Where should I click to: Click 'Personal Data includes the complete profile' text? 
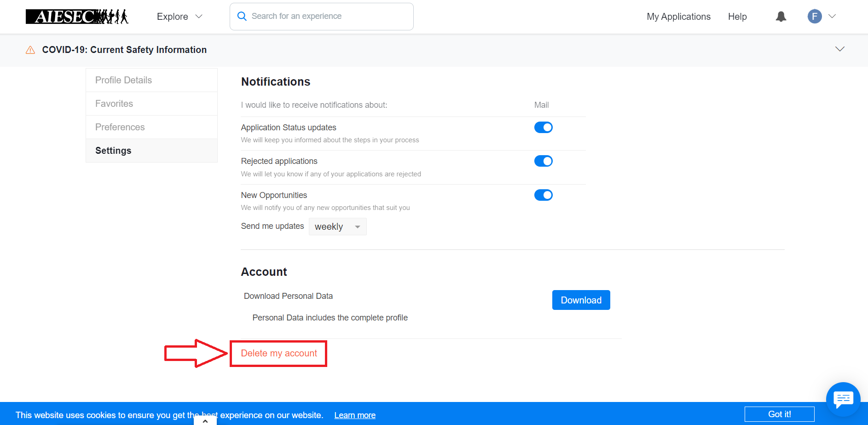click(x=330, y=318)
